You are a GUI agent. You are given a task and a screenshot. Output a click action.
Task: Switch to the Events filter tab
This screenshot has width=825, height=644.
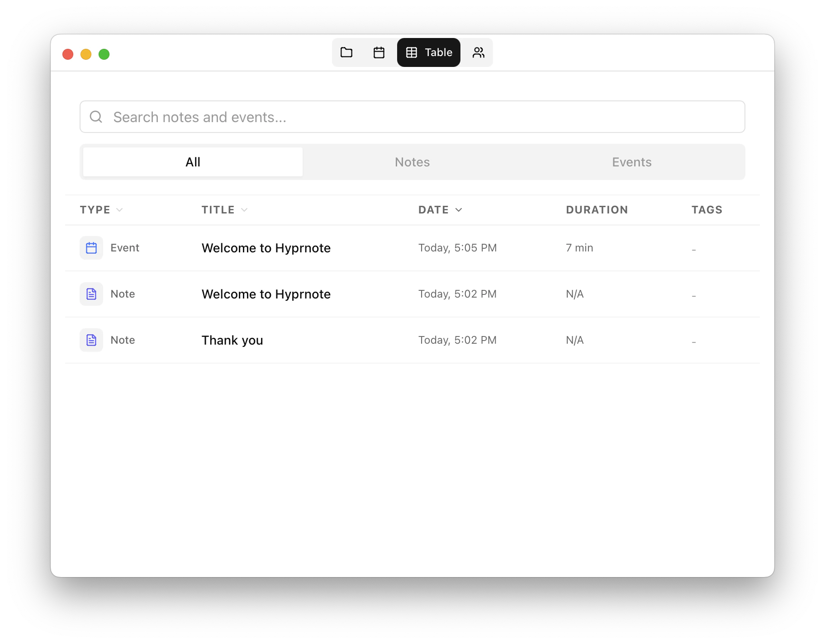click(x=631, y=162)
